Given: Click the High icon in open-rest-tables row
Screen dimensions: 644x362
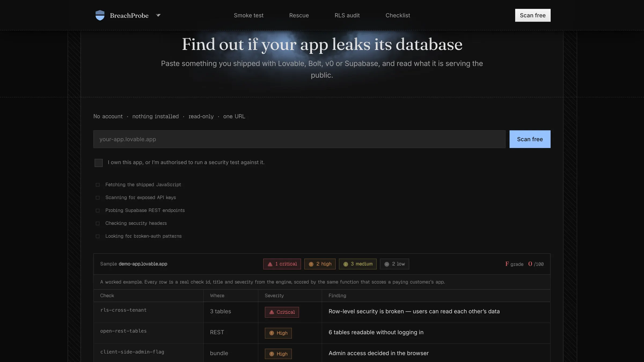Looking at the screenshot, I should coord(272,333).
